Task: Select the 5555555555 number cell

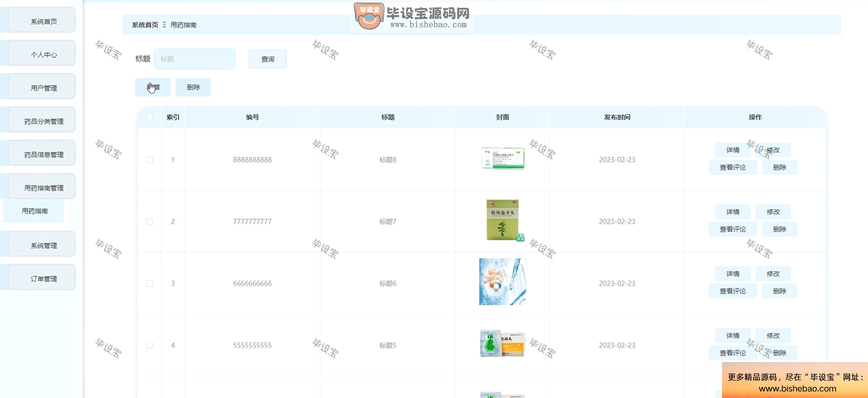Action: (252, 345)
